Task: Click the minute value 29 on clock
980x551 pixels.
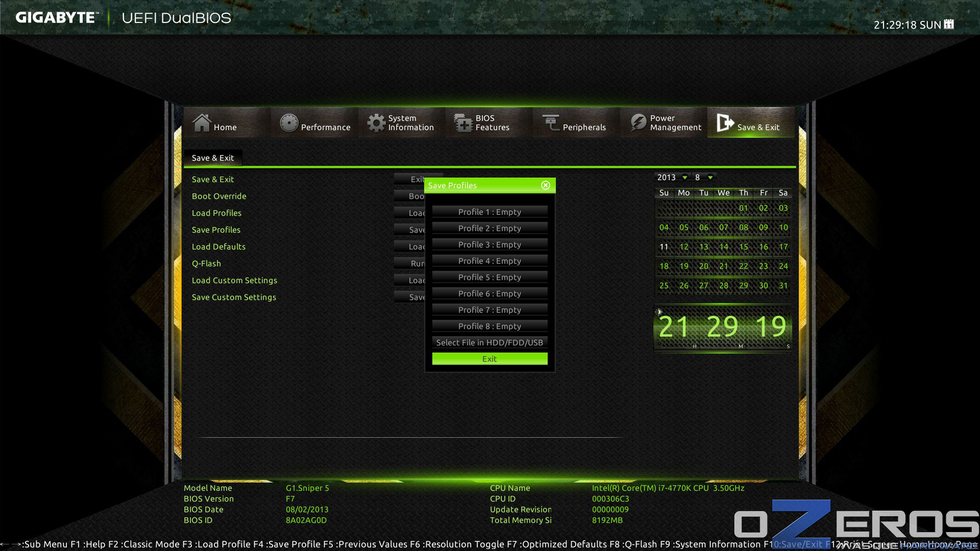Action: point(722,327)
